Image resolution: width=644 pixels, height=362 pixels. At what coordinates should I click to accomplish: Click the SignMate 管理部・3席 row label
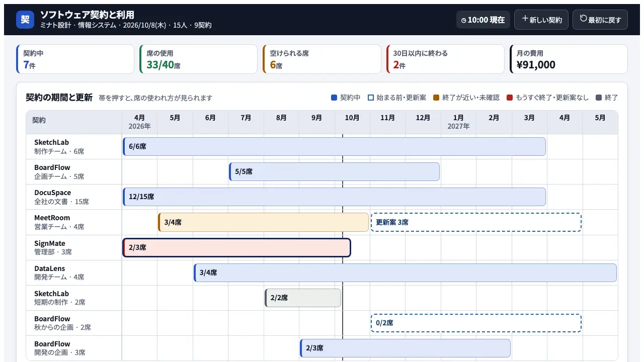(x=74, y=247)
